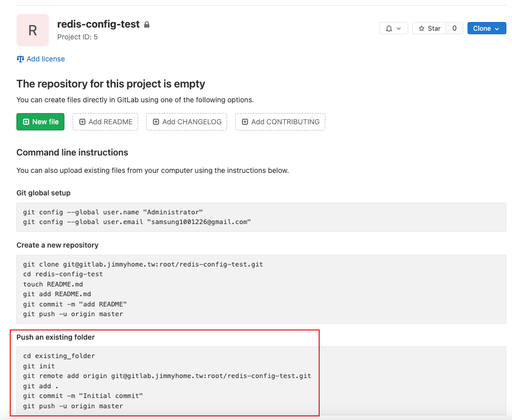
Task: Click the lock icon beside project name
Action: tap(147, 25)
